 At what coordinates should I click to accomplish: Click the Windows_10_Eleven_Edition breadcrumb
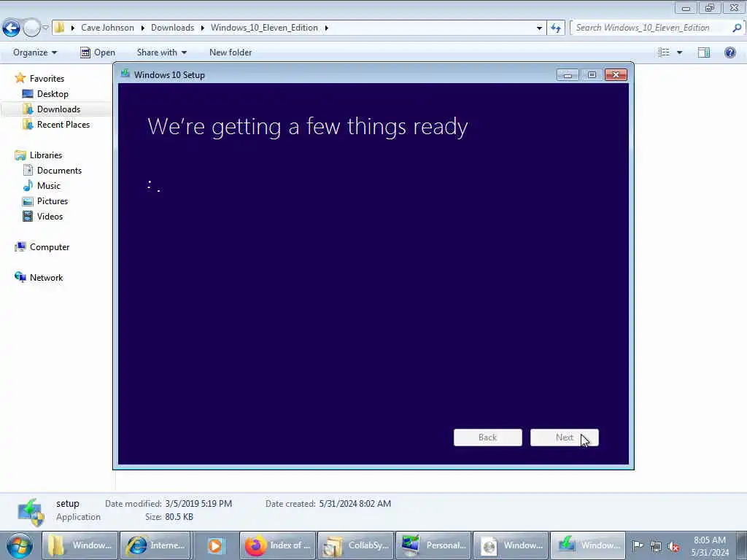(264, 28)
